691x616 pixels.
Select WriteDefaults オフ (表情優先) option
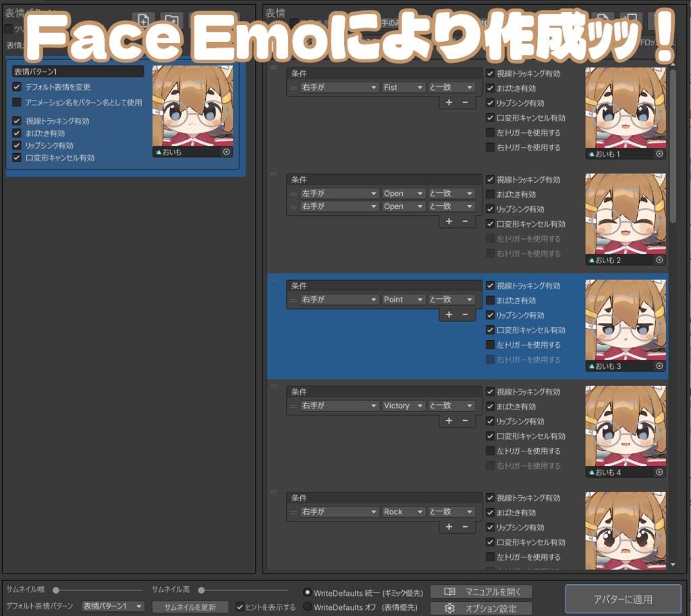pos(308,607)
